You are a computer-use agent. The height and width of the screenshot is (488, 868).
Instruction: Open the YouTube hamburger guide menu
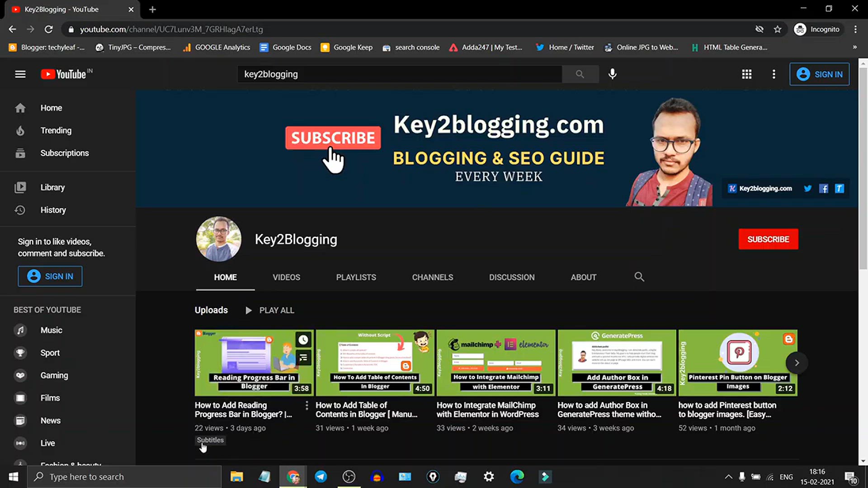[20, 74]
